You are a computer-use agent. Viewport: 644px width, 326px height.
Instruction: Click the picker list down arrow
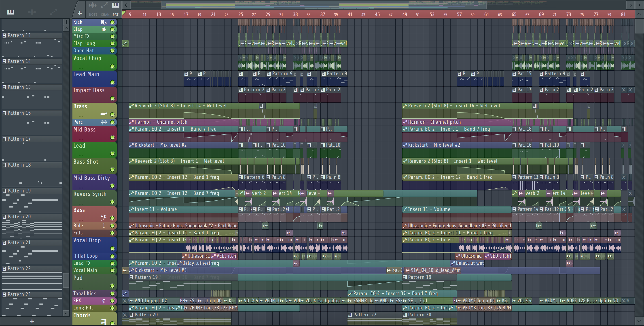point(66,313)
